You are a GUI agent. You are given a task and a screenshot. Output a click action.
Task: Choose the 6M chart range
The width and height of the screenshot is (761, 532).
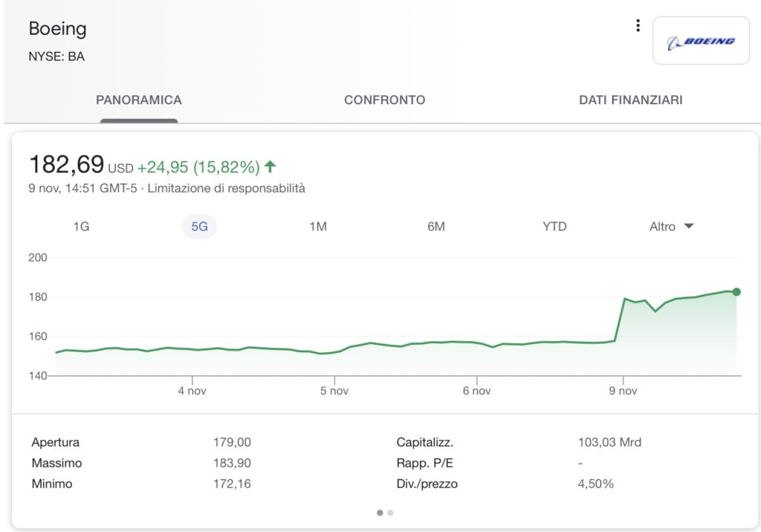tap(436, 227)
